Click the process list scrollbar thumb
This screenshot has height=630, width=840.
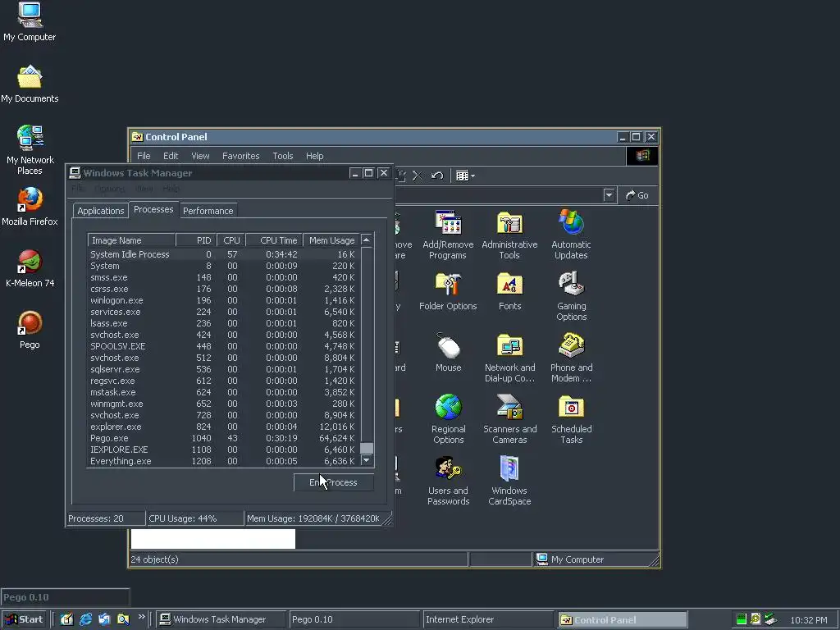[x=367, y=448]
